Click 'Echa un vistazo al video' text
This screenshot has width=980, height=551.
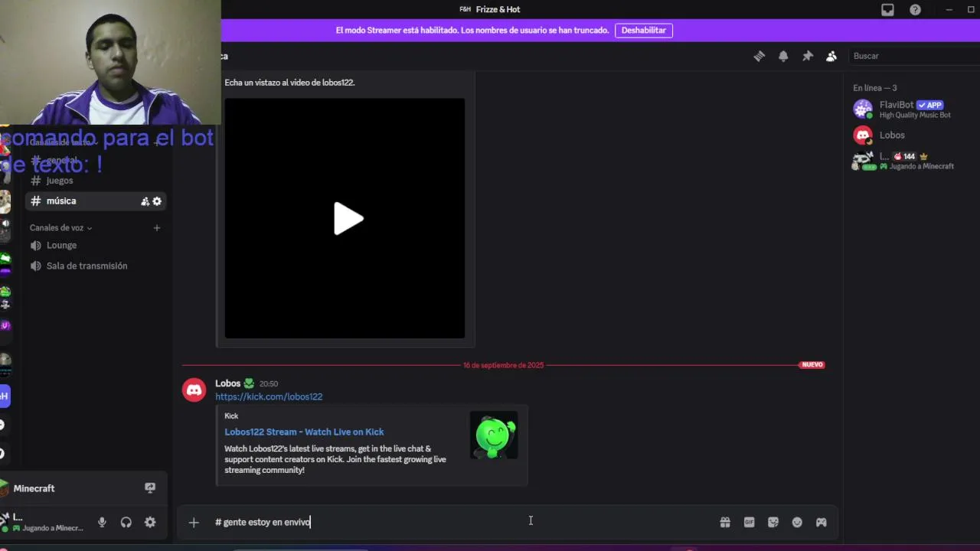point(289,83)
